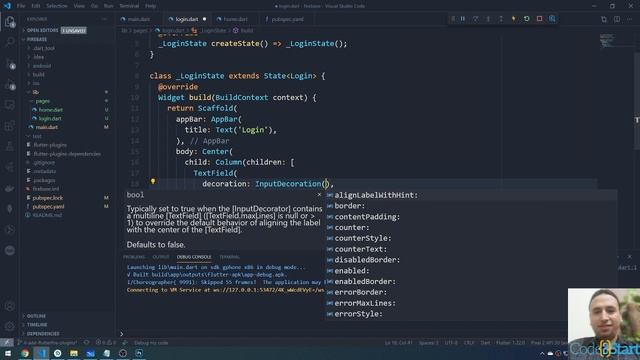The width and height of the screenshot is (640, 360).
Task: Select the border suggestion
Action: pos(471,206)
